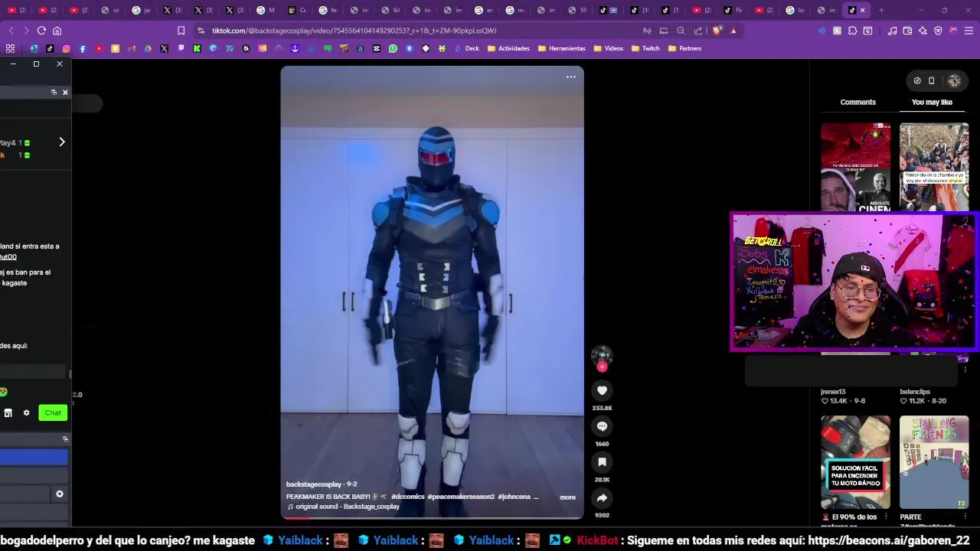Open the apps grid in the bookmarks bar

[x=11, y=48]
